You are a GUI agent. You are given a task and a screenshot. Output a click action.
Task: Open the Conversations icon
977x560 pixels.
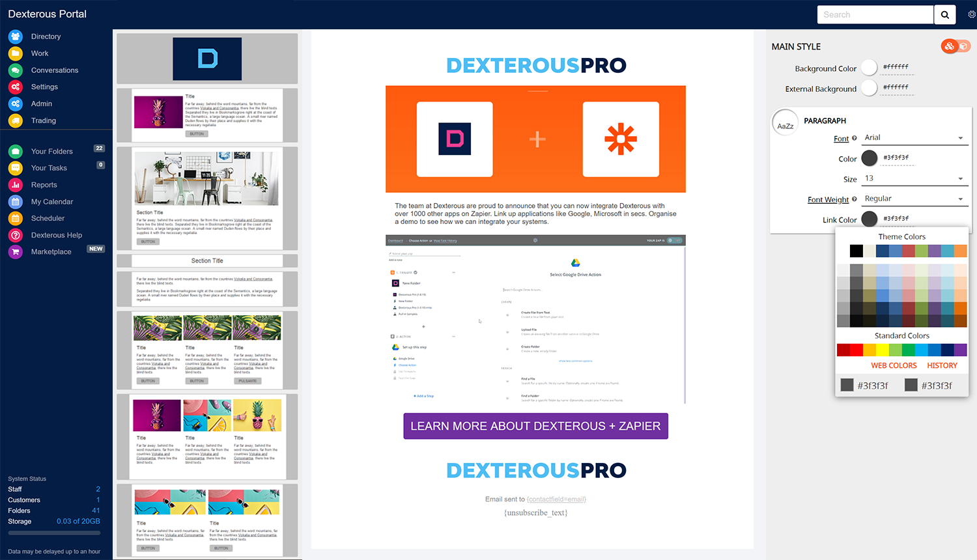[16, 70]
